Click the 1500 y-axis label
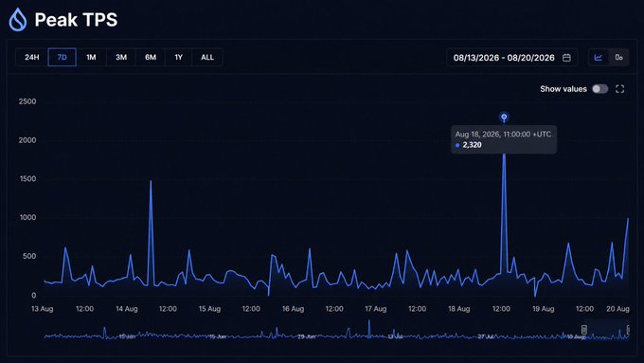The width and height of the screenshot is (644, 363). click(27, 179)
